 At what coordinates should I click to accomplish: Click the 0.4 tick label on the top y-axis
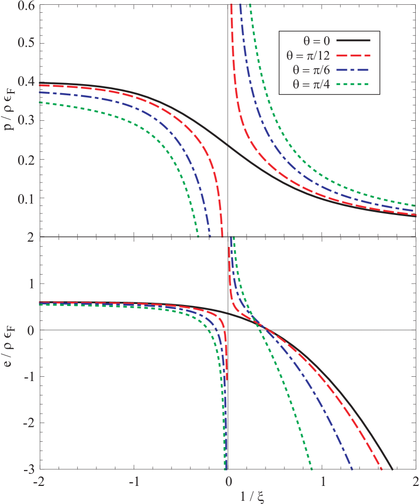[26, 81]
